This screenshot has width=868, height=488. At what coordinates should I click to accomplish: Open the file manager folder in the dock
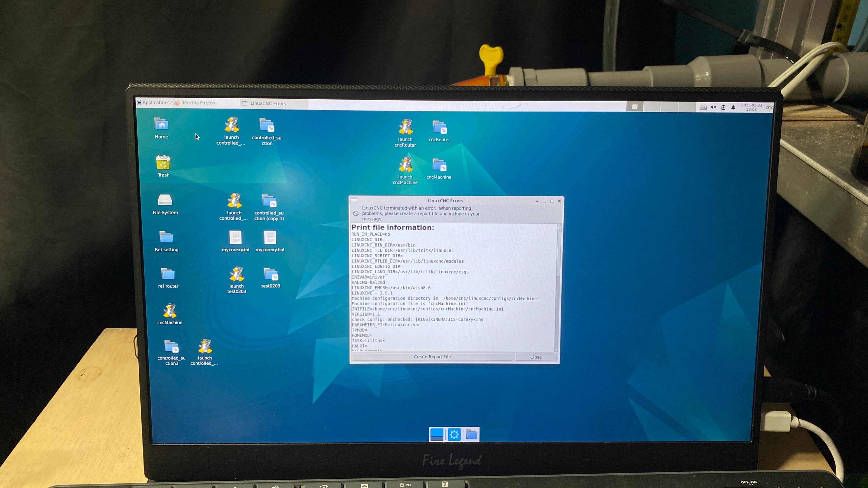point(471,434)
